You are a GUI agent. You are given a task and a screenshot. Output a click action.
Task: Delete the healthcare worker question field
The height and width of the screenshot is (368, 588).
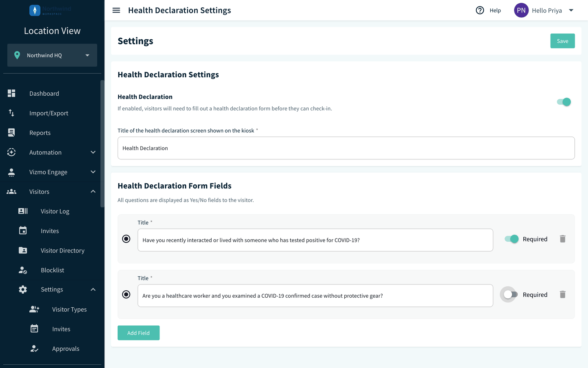(563, 294)
